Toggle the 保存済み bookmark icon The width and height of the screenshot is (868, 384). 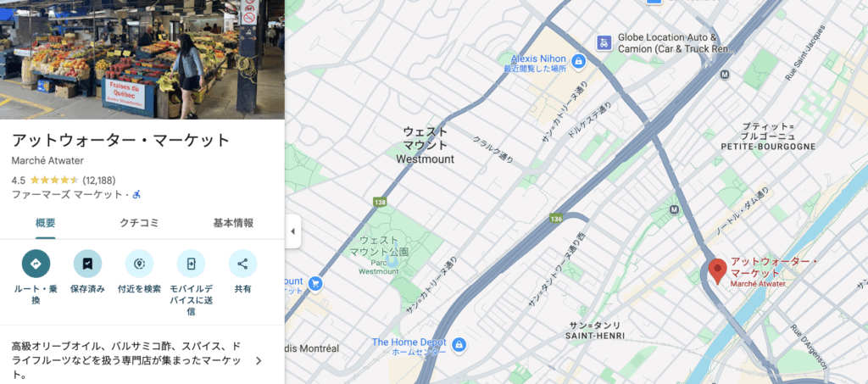pyautogui.click(x=87, y=264)
